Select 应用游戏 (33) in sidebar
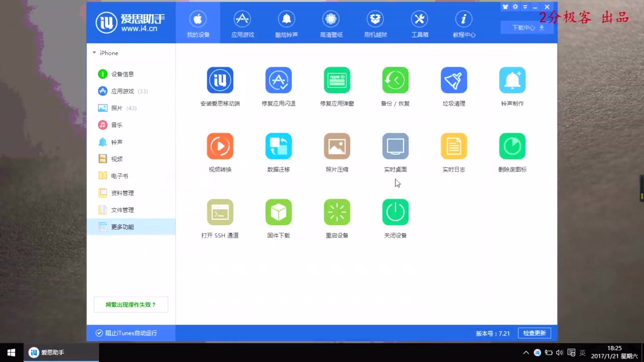Image resolution: width=644 pixels, height=362 pixels. tap(131, 91)
